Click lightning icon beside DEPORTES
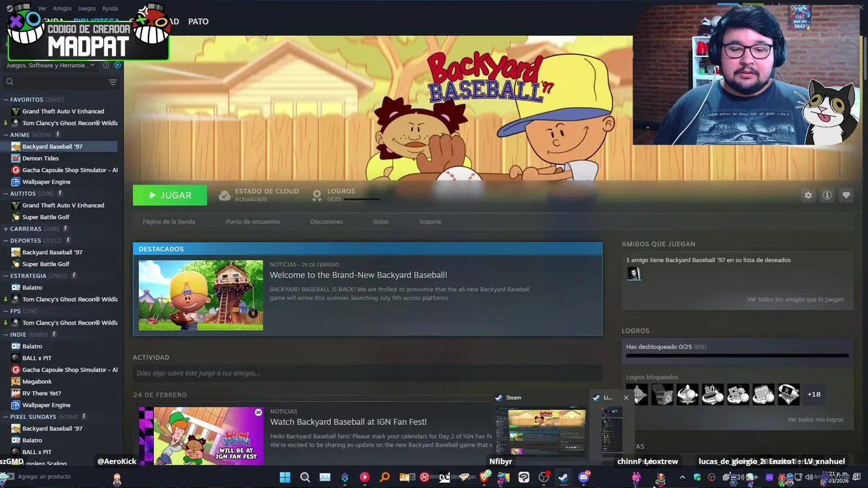This screenshot has width=868, height=488. click(68, 241)
